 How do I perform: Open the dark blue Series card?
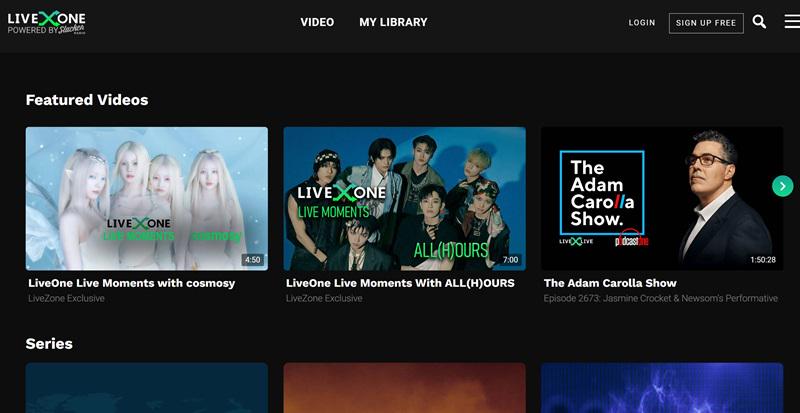tap(147, 388)
